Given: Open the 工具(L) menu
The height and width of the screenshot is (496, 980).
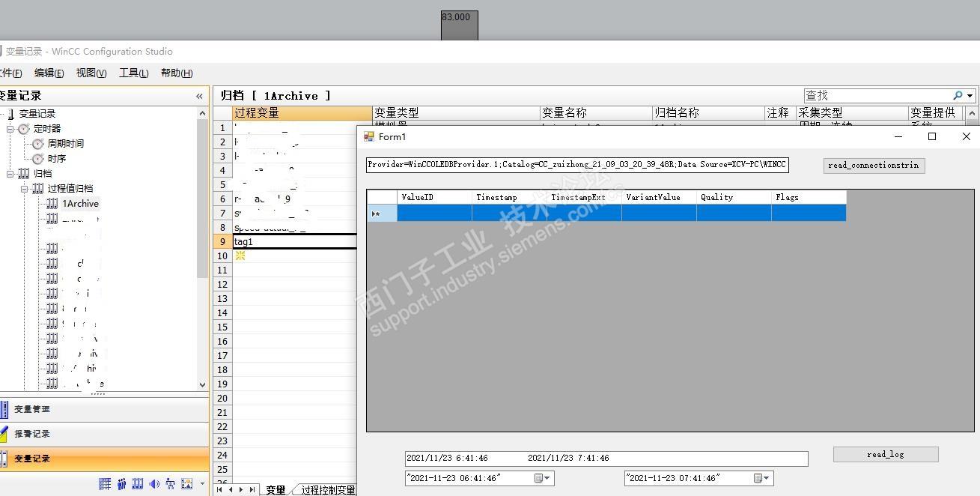Looking at the screenshot, I should [133, 73].
